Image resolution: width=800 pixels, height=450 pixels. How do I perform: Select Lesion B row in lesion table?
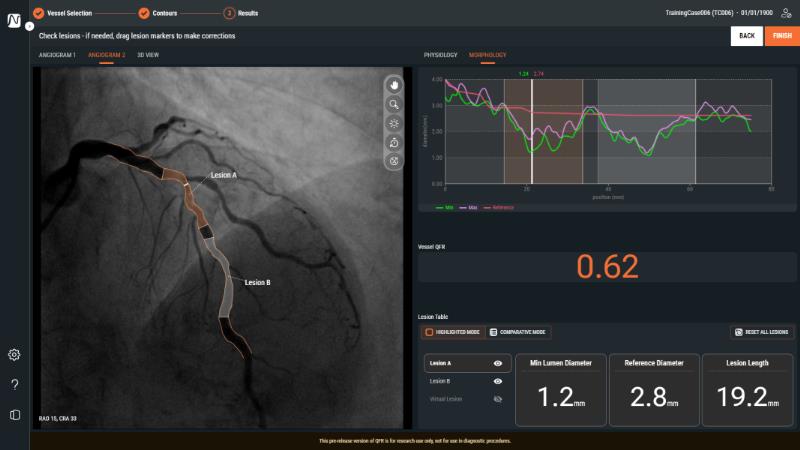pos(441,381)
